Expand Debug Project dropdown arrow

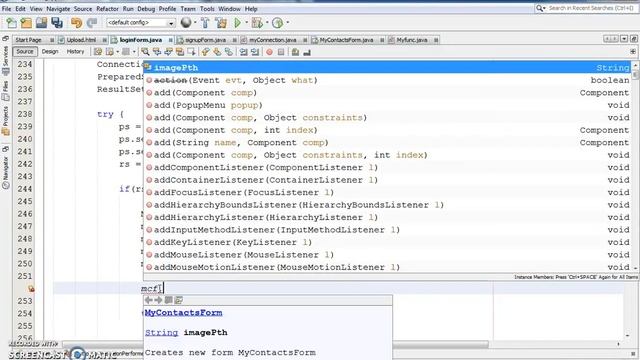click(267, 23)
